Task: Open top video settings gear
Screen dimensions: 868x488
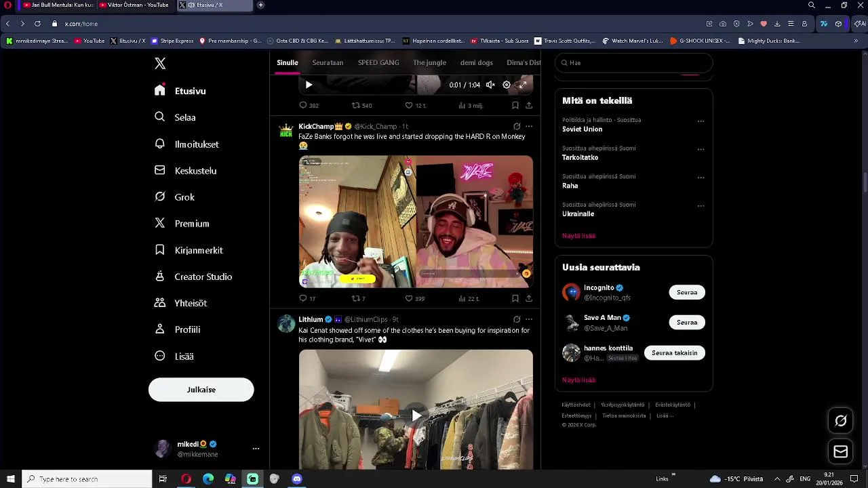Action: point(507,85)
